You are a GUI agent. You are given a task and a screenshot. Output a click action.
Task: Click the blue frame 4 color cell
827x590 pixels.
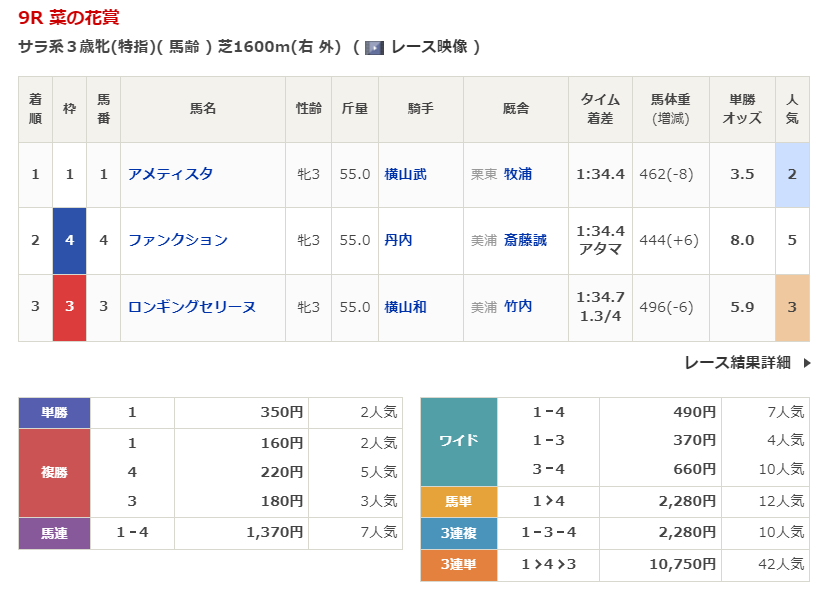click(69, 240)
